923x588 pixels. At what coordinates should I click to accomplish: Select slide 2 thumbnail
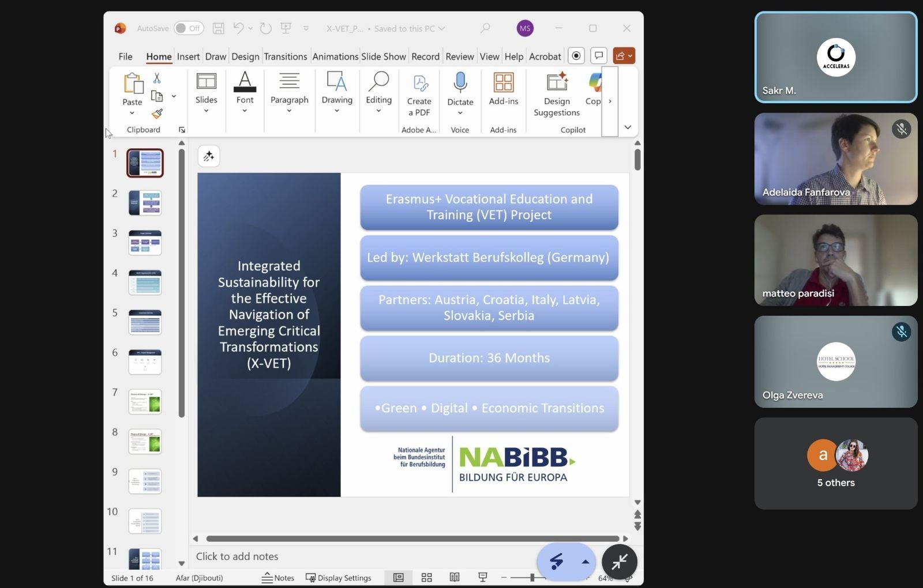coord(145,203)
